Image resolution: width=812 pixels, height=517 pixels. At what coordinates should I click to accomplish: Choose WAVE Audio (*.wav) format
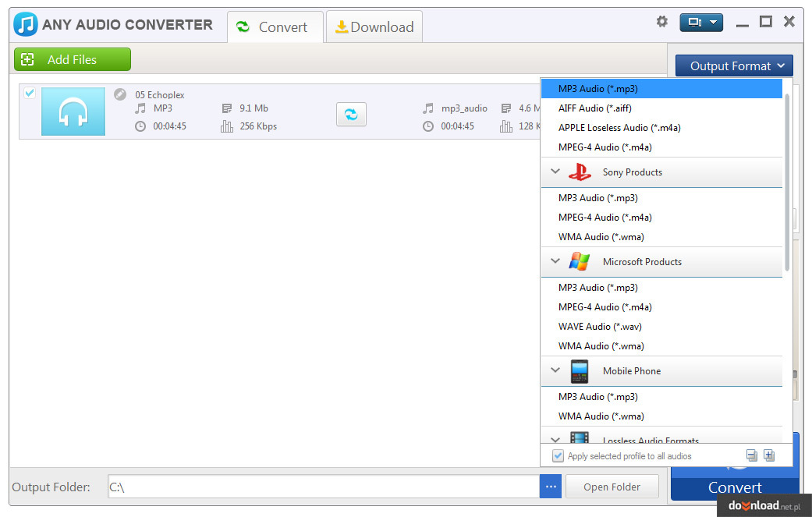[x=661, y=327]
